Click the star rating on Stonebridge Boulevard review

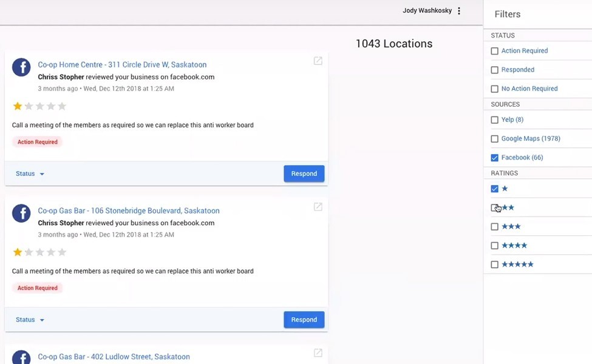click(39, 252)
